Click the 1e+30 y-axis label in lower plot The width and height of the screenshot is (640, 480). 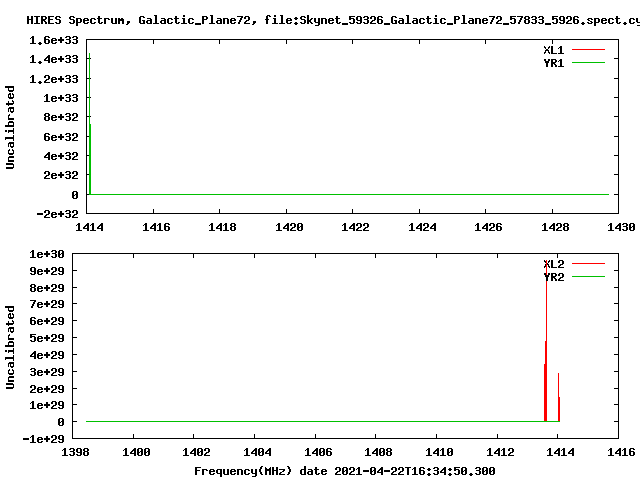click(47, 254)
